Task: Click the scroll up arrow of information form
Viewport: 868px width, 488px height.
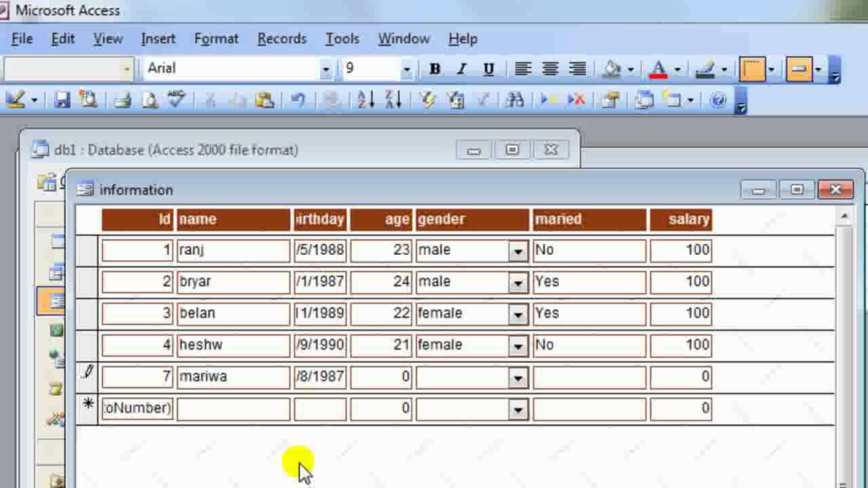Action: [844, 216]
